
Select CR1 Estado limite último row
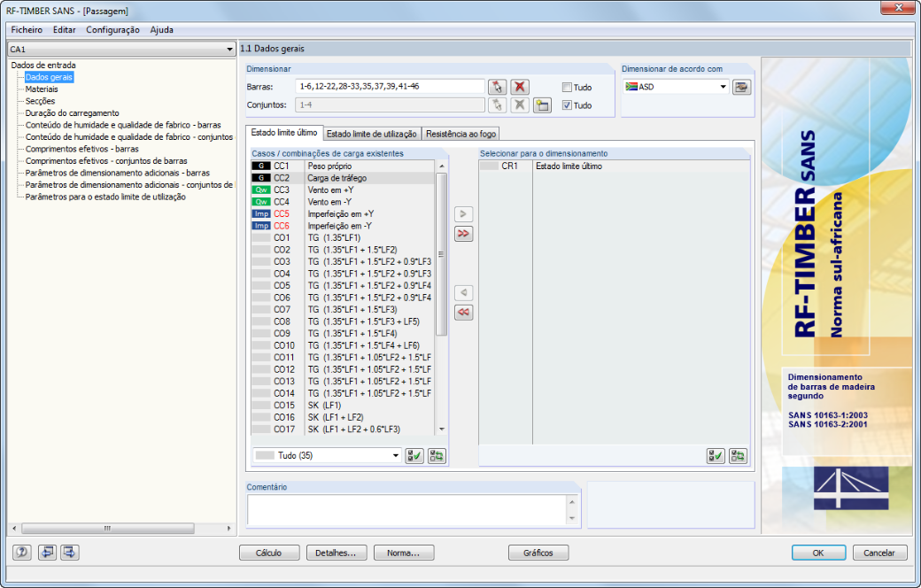point(615,166)
